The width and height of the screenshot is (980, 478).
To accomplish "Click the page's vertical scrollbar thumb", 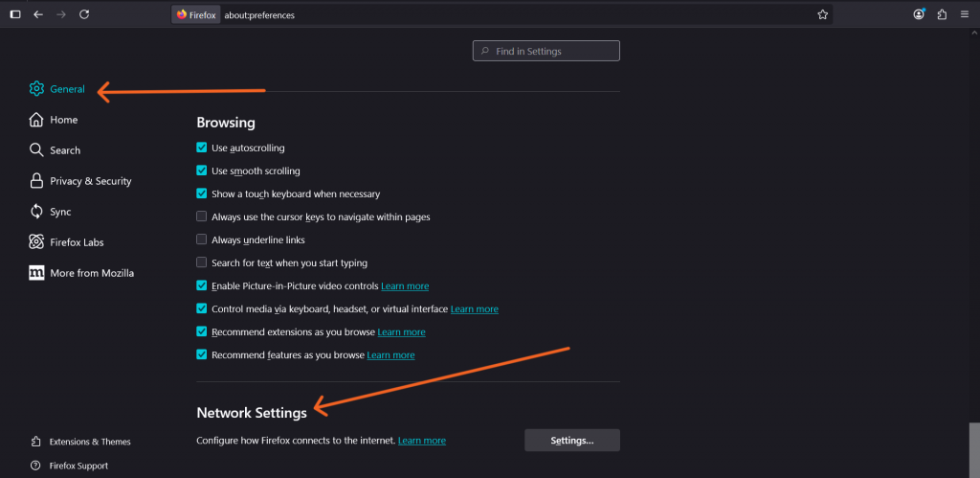I will [974, 448].
